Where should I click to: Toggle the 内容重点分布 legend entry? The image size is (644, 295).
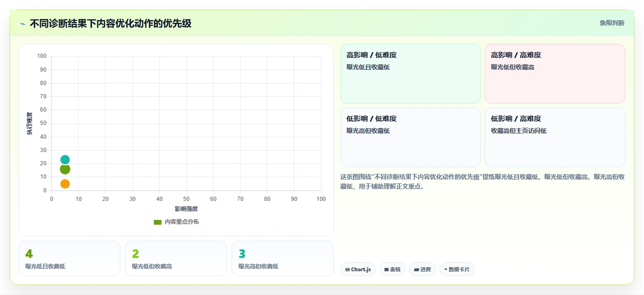point(176,222)
